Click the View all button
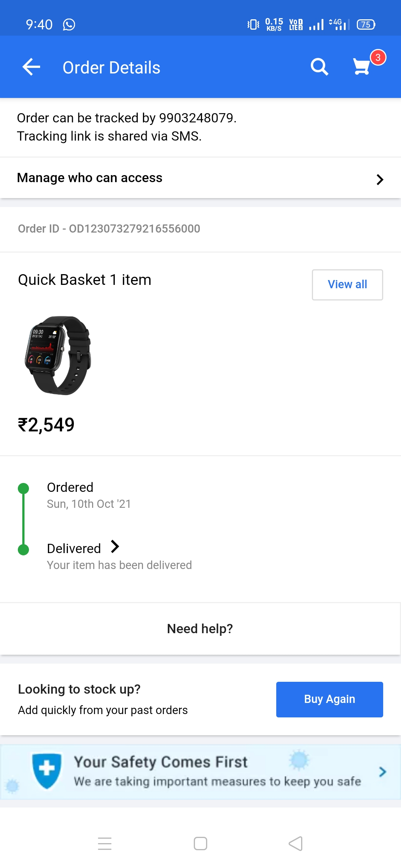 tap(347, 285)
